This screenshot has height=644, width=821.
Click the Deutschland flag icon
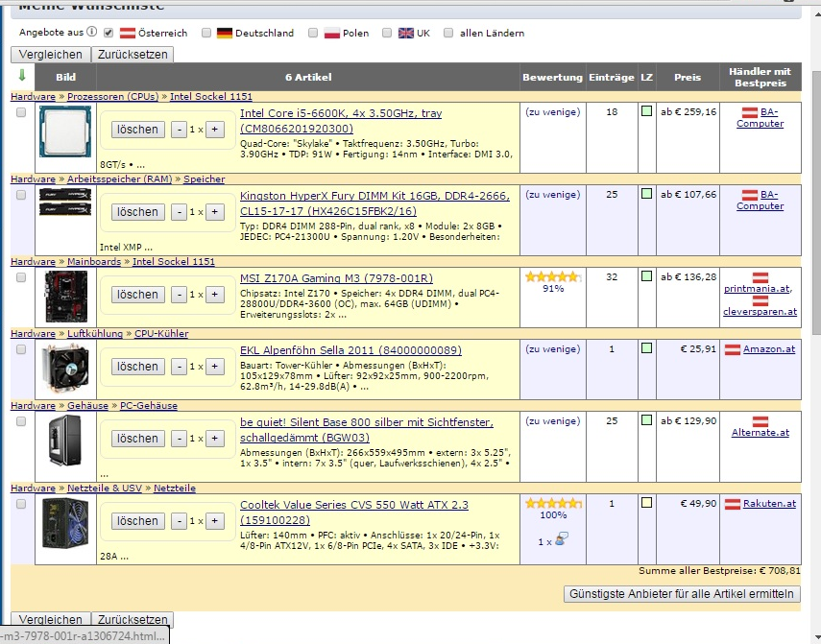(225, 33)
